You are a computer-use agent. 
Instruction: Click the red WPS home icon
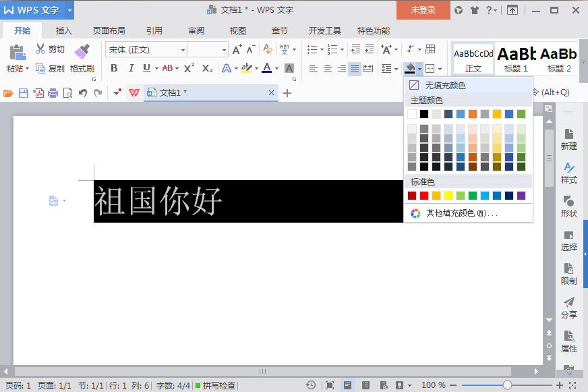tap(134, 92)
